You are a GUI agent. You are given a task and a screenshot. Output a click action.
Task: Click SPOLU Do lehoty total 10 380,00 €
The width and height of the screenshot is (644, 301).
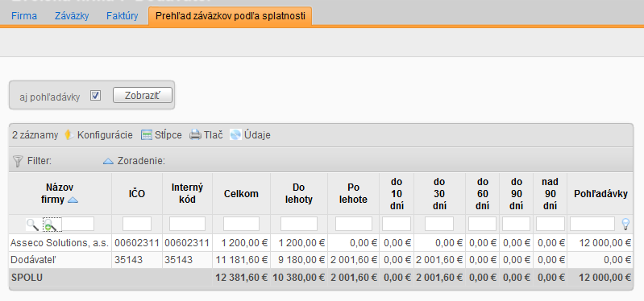point(298,278)
